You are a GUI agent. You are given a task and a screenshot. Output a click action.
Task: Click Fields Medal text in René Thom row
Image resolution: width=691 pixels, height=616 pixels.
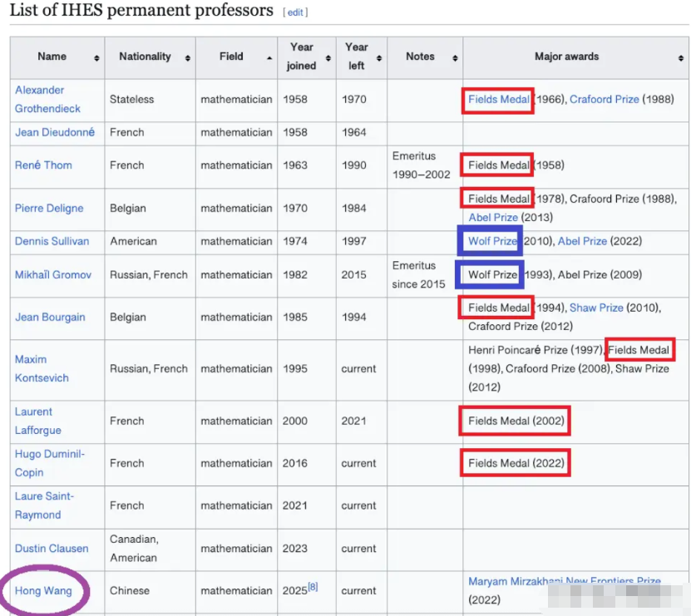click(x=499, y=165)
